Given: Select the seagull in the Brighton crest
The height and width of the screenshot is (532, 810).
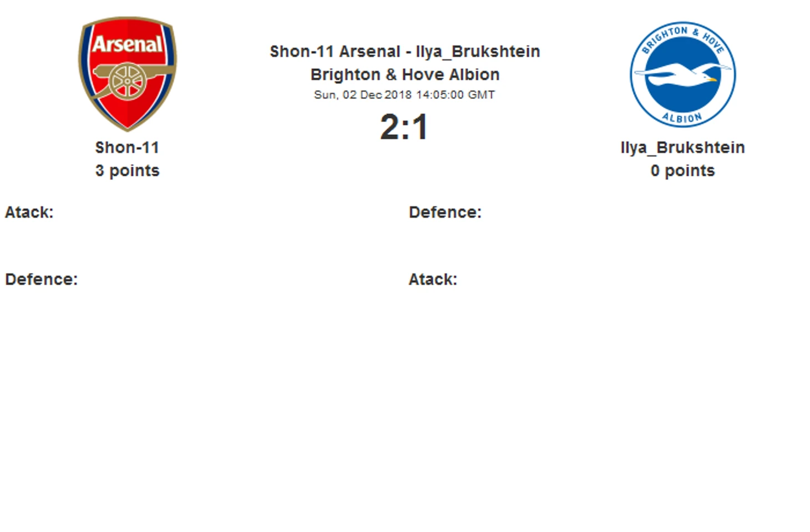Looking at the screenshot, I should 682,74.
